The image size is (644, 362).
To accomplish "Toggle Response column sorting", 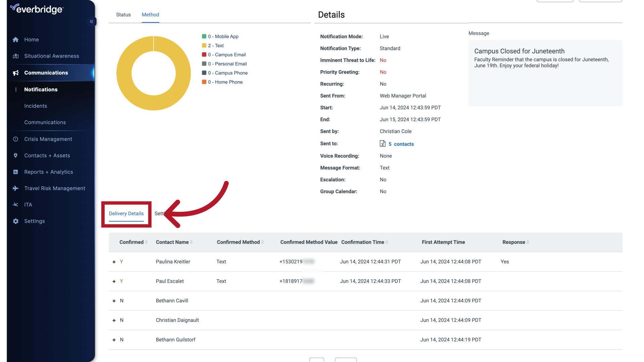I will tap(527, 242).
